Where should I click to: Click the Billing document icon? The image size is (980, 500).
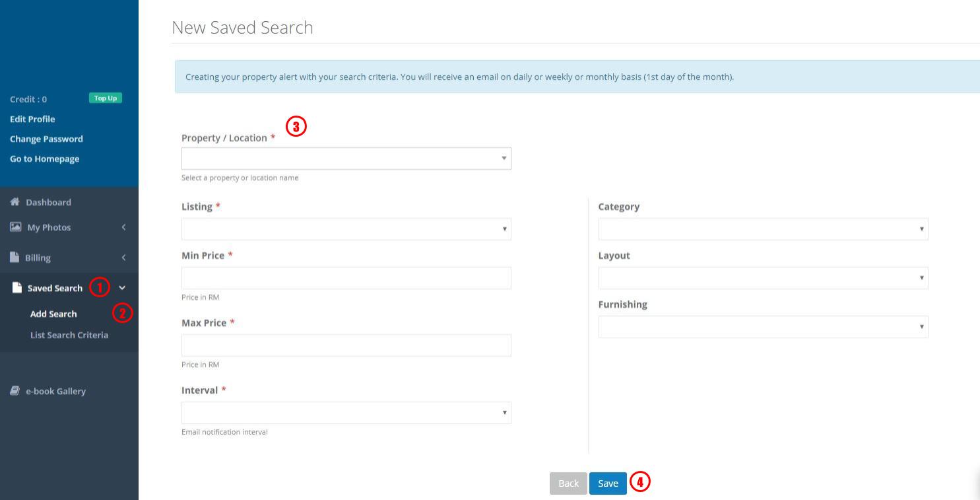(x=15, y=258)
